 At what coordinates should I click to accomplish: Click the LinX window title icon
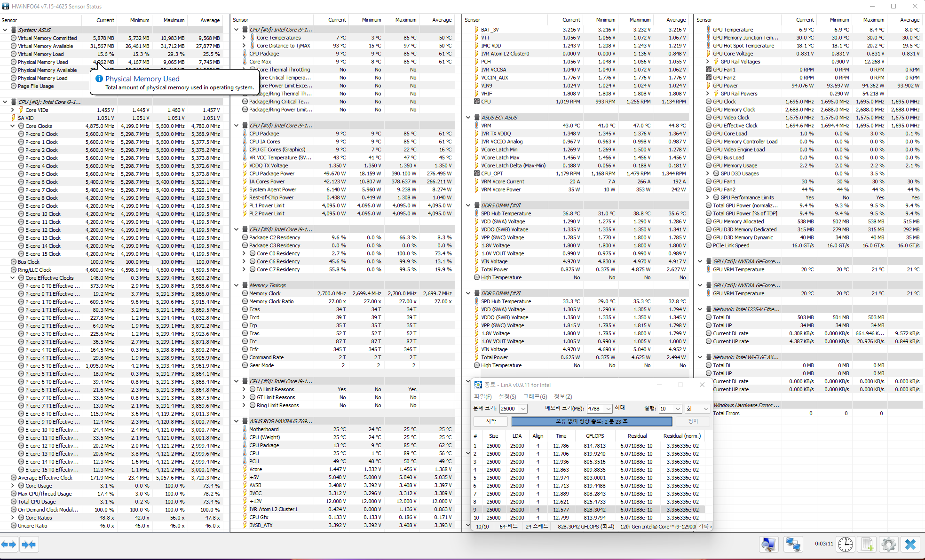coord(478,385)
